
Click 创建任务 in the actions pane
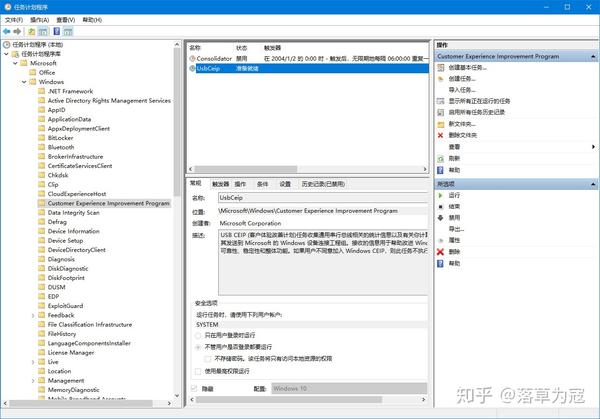coord(462,79)
